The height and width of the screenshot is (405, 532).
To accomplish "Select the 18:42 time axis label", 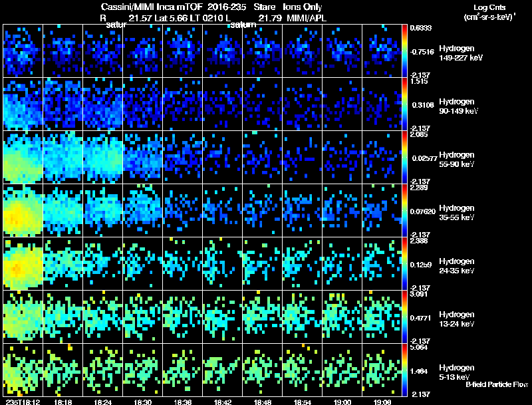I will click(223, 402).
